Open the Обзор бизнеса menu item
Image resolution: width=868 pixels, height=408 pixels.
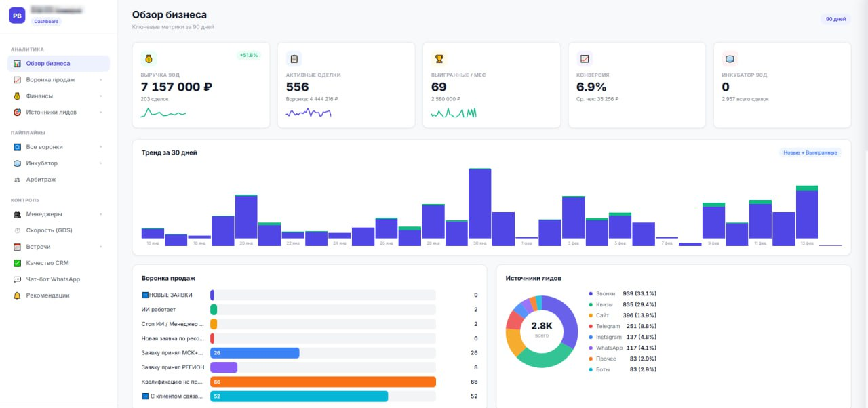58,64
